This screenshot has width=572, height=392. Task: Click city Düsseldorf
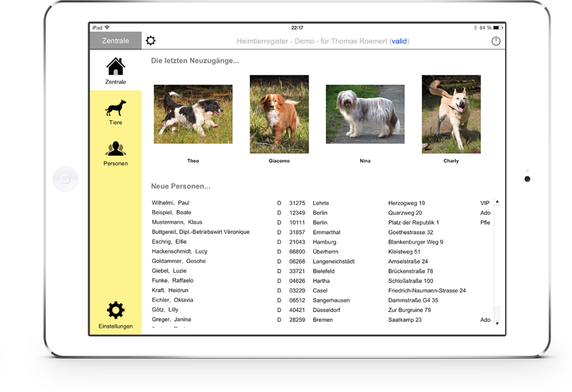click(326, 310)
